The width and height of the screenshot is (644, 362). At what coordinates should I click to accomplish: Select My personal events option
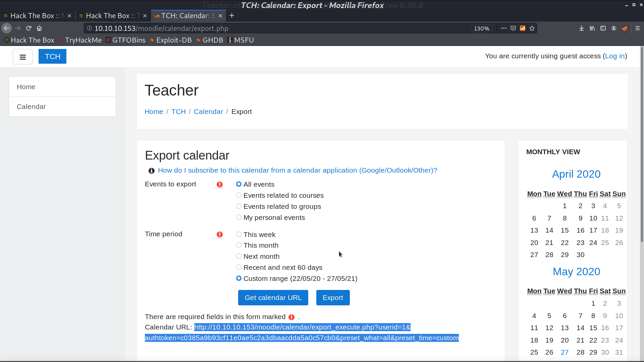click(239, 217)
